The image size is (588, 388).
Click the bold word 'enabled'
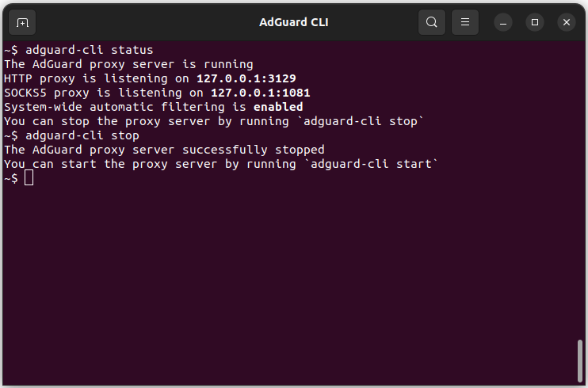coord(277,107)
